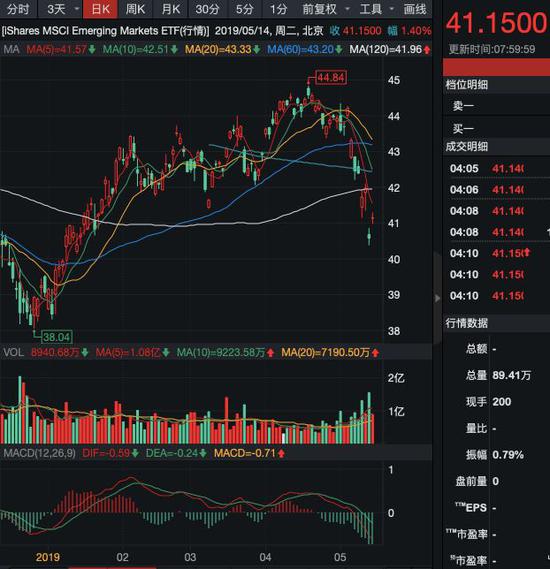Collapse the side panel with arrow handle

pos(437,298)
